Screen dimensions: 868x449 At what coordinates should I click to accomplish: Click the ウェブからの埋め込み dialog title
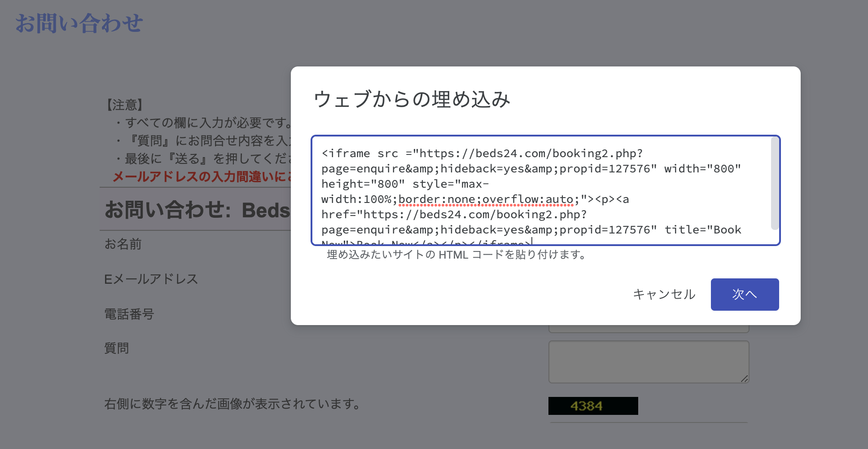tap(412, 99)
